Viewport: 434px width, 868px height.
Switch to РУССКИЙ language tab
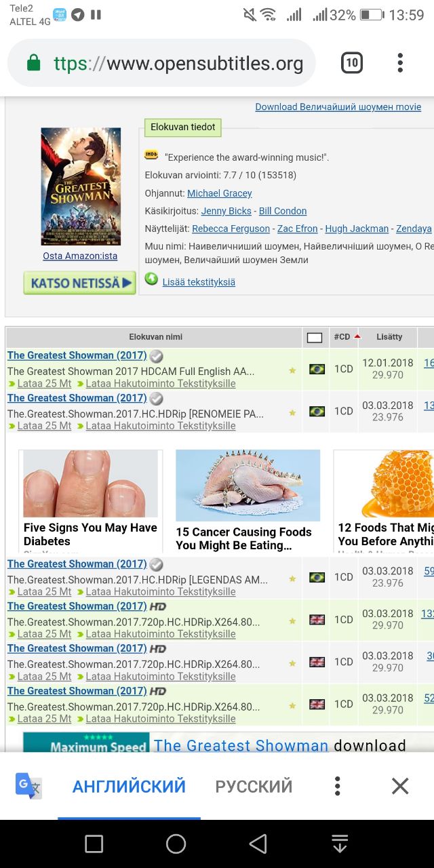[254, 786]
